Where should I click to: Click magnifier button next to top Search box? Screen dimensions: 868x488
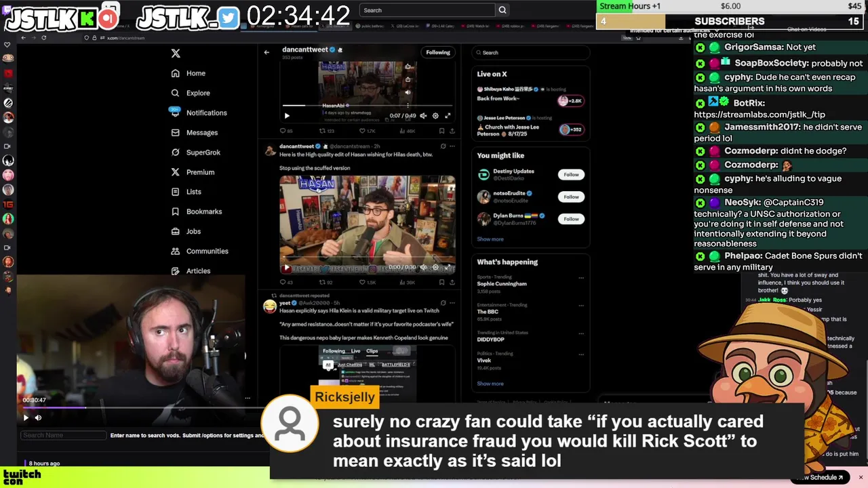pyautogui.click(x=502, y=10)
